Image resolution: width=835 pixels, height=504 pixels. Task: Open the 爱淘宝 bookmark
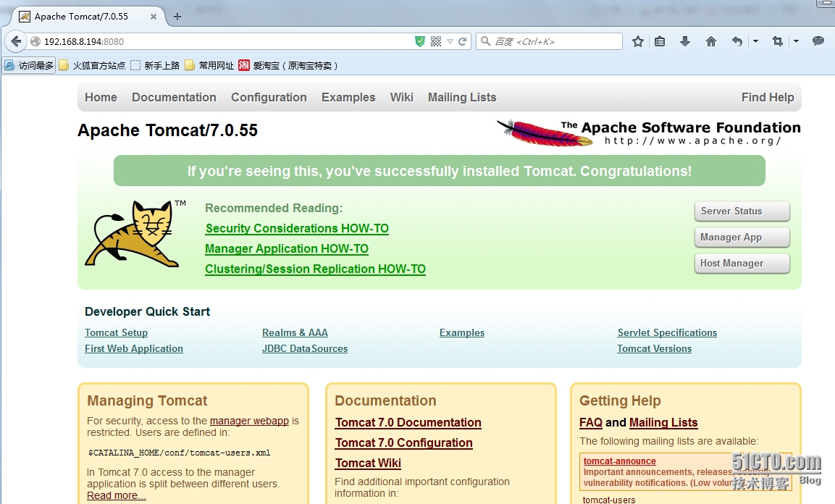[x=288, y=65]
